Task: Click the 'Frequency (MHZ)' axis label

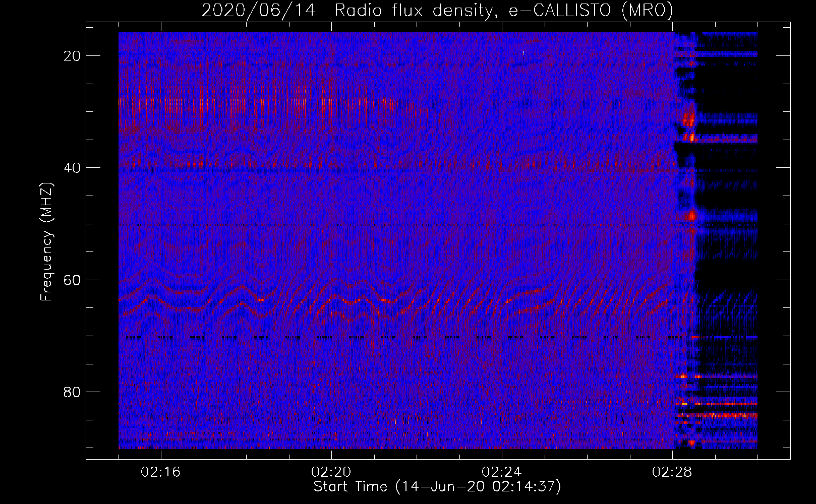Action: click(x=46, y=242)
